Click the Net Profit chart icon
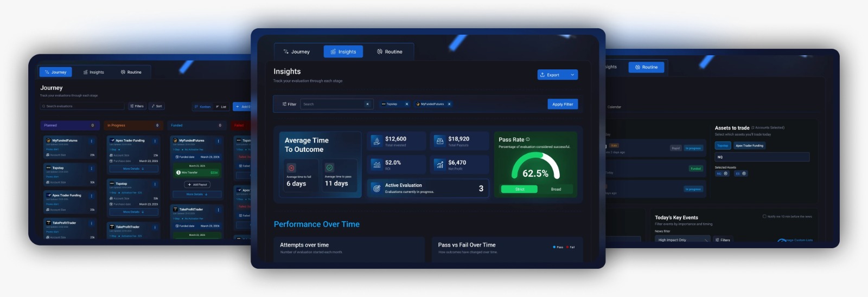868x297 pixels. (x=439, y=164)
